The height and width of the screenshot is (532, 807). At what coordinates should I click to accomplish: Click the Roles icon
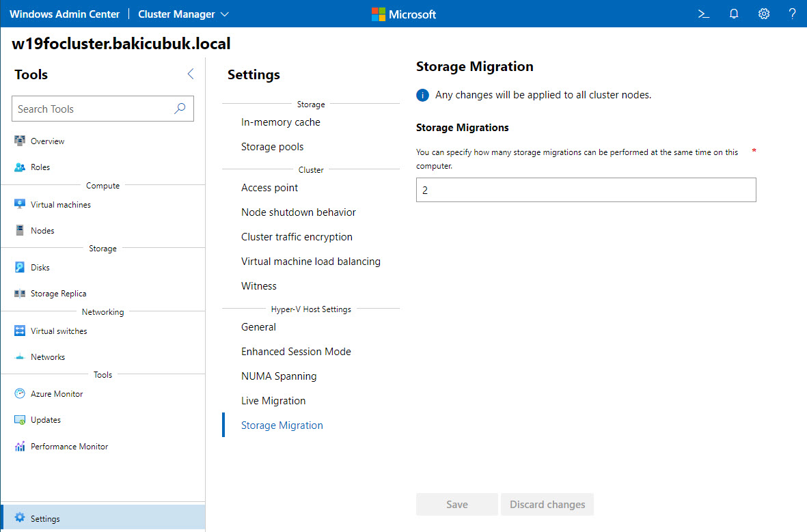point(20,167)
